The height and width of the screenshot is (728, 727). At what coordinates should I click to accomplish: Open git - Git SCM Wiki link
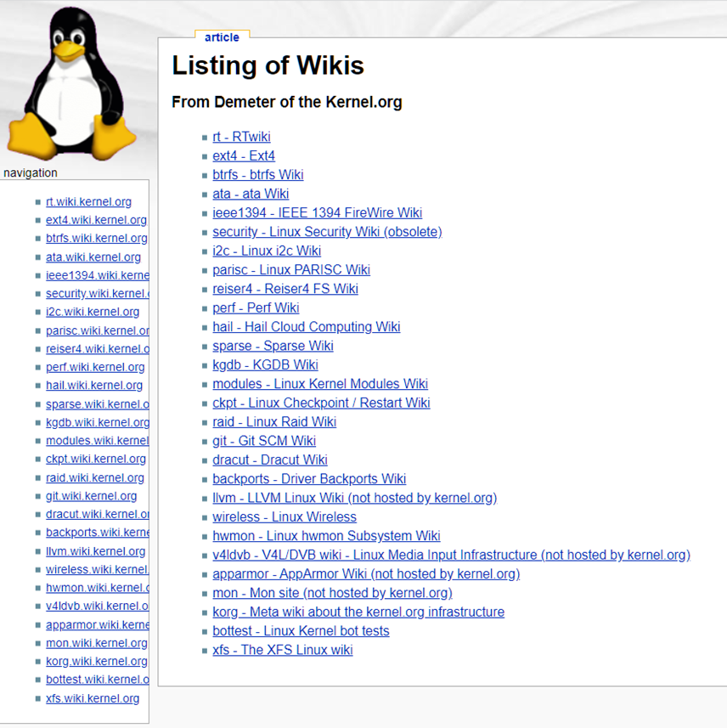264,441
